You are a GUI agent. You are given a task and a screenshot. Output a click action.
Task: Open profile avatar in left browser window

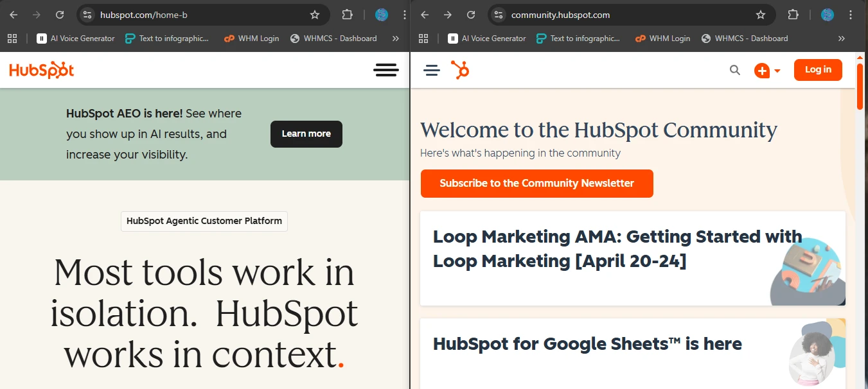(x=382, y=15)
